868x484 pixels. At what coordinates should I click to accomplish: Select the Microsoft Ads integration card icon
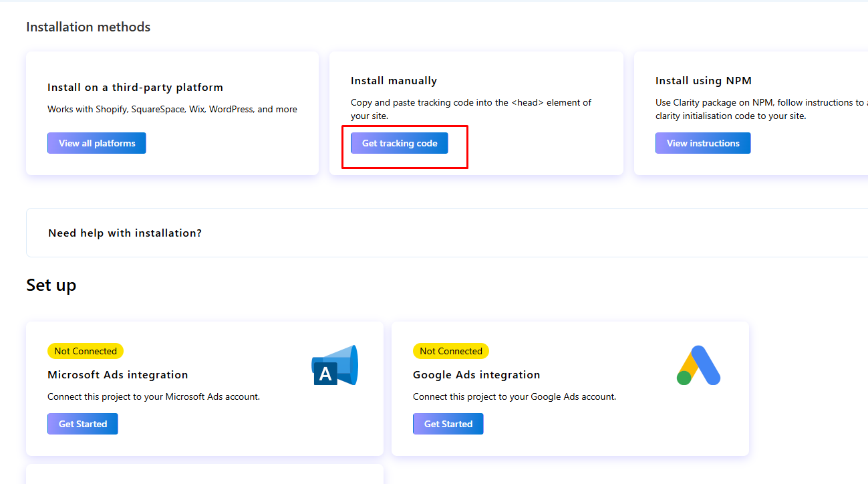334,364
